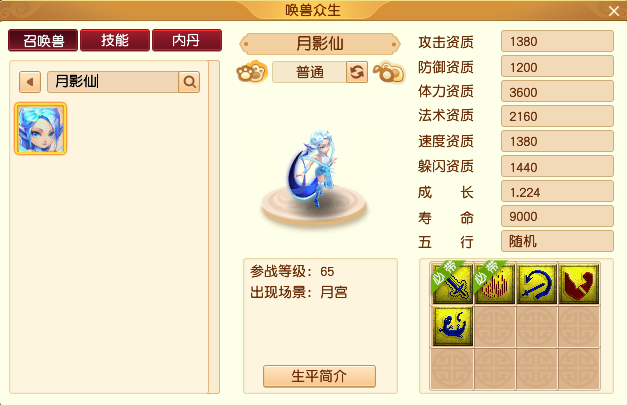Click the 月影仙 character model

[314, 168]
